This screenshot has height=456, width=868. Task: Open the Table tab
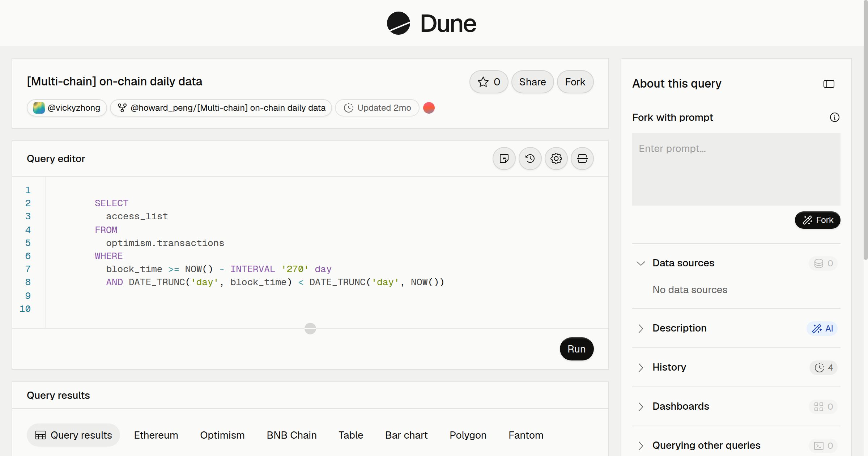[x=351, y=435]
